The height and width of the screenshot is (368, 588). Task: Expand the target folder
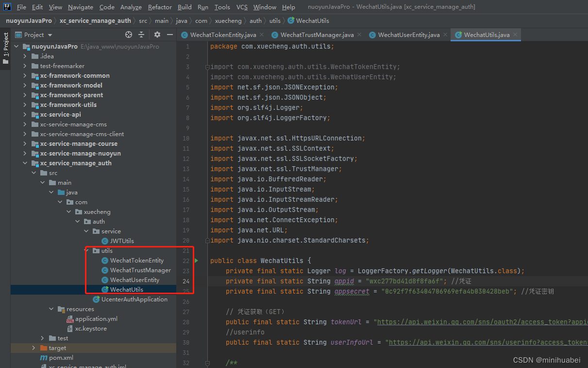34,348
